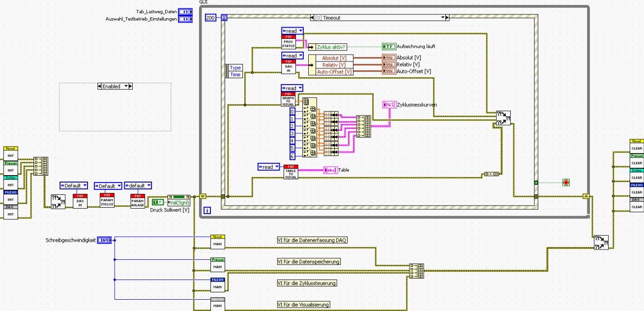Select the PROC STATUS FGV subVI node
The width and height of the screenshot is (644, 311).
pos(288,42)
